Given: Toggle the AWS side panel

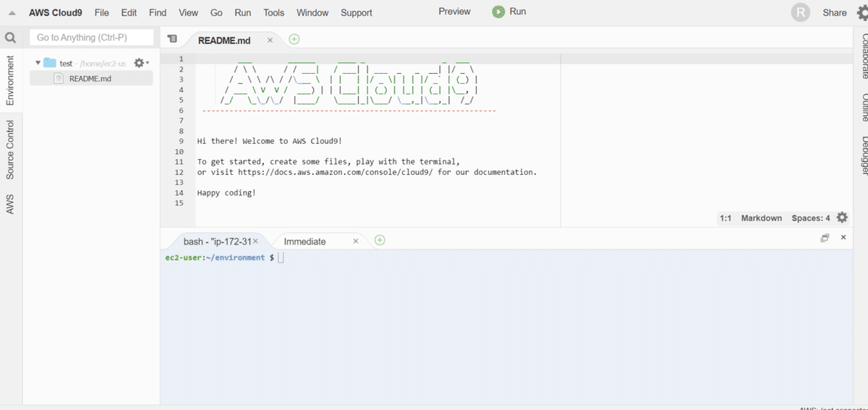Looking at the screenshot, I should click(10, 204).
